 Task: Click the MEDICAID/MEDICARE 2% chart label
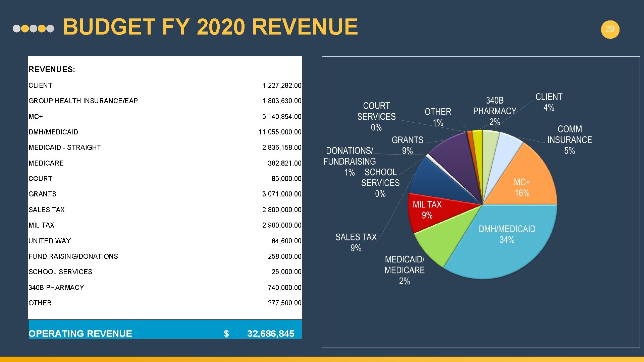click(405, 270)
